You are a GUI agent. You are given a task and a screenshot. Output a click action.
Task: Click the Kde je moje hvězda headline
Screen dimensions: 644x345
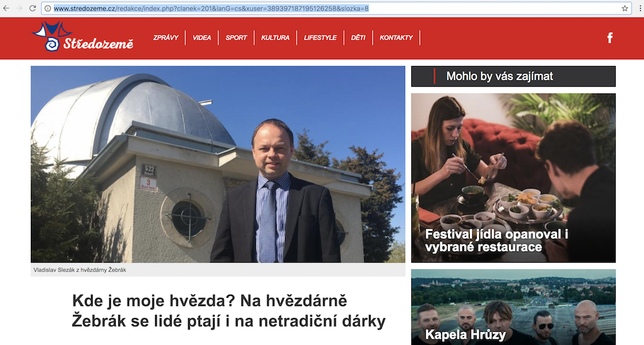[229, 311]
